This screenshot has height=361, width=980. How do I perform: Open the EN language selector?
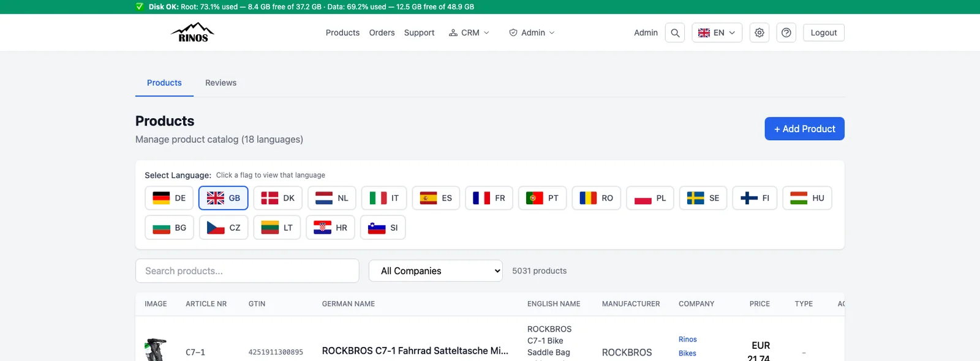click(717, 32)
